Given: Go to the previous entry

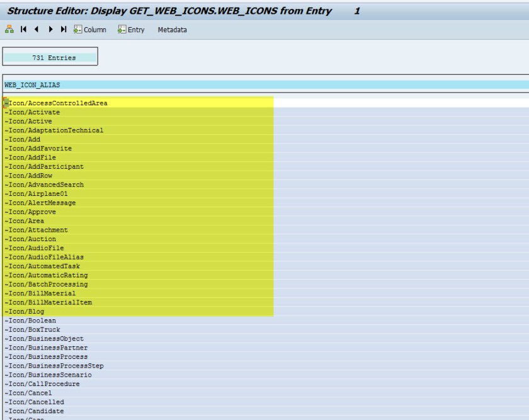Looking at the screenshot, I should click(37, 30).
